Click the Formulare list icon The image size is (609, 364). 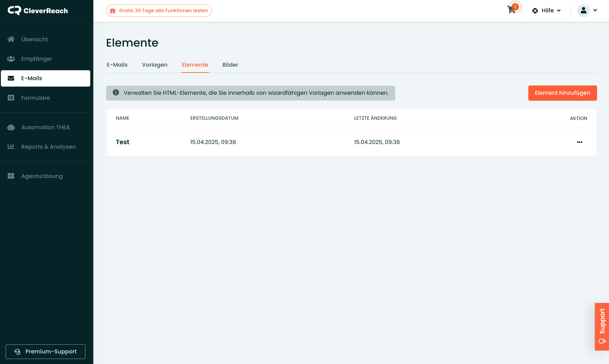coord(11,98)
